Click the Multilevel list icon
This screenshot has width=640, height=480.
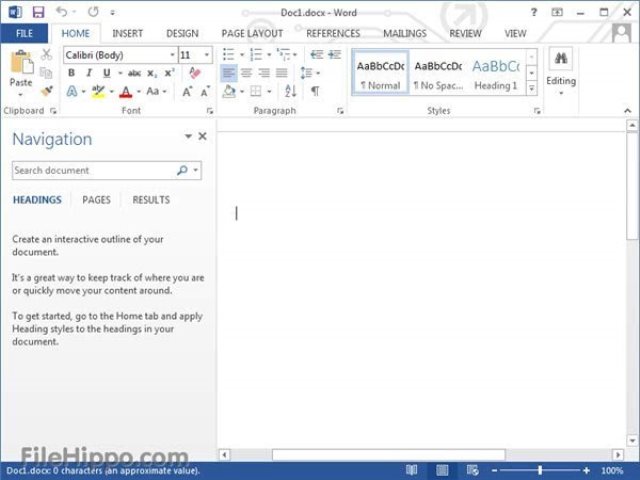(283, 54)
